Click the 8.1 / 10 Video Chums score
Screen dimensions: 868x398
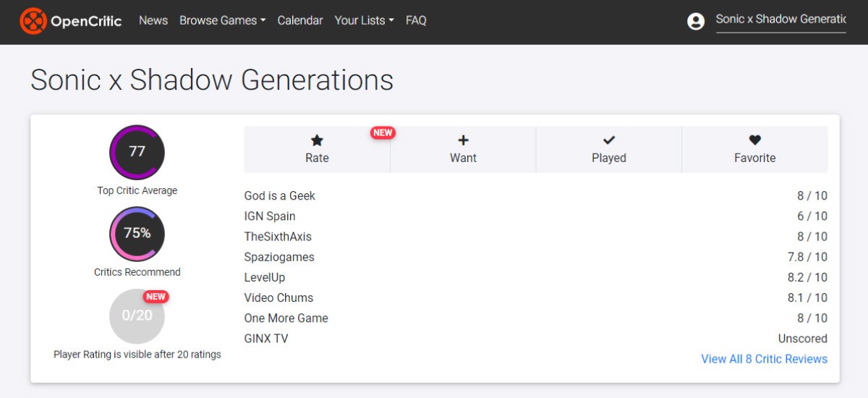coord(807,297)
